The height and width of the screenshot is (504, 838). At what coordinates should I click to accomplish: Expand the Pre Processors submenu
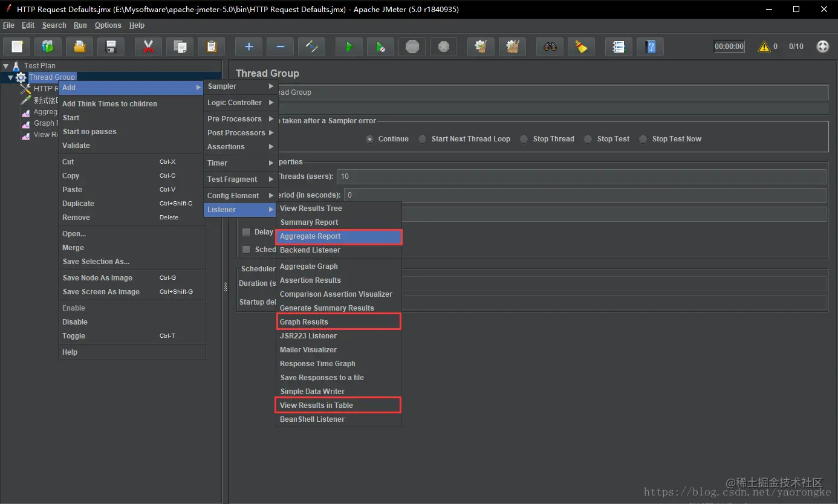(x=241, y=119)
